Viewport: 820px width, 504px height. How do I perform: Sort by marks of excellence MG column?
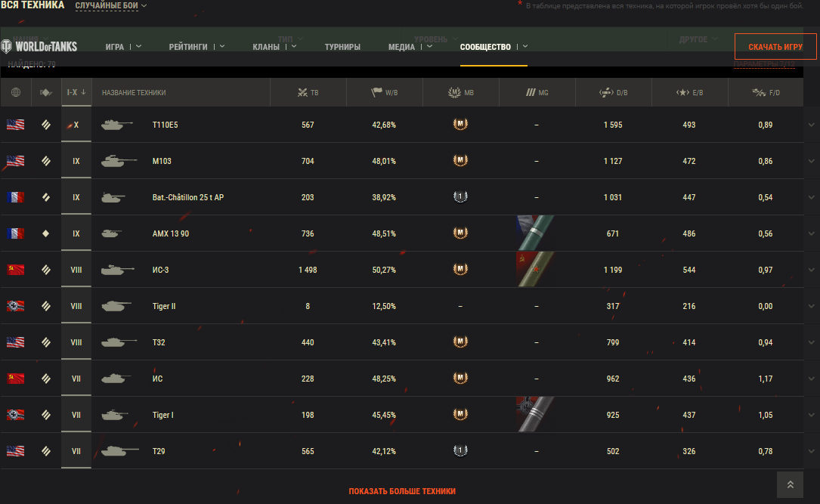pyautogui.click(x=537, y=92)
